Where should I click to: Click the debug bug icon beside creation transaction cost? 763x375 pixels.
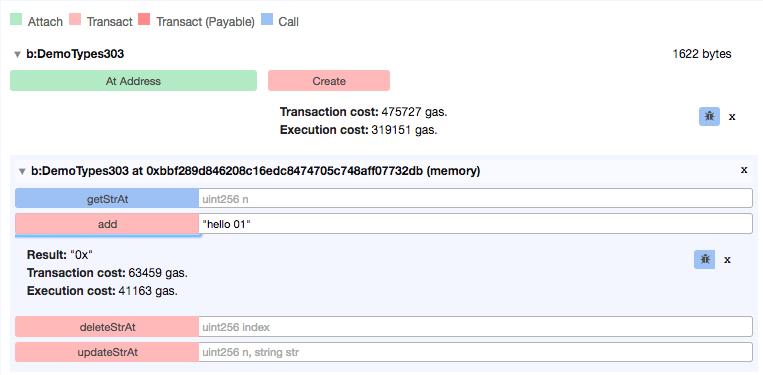pos(709,117)
